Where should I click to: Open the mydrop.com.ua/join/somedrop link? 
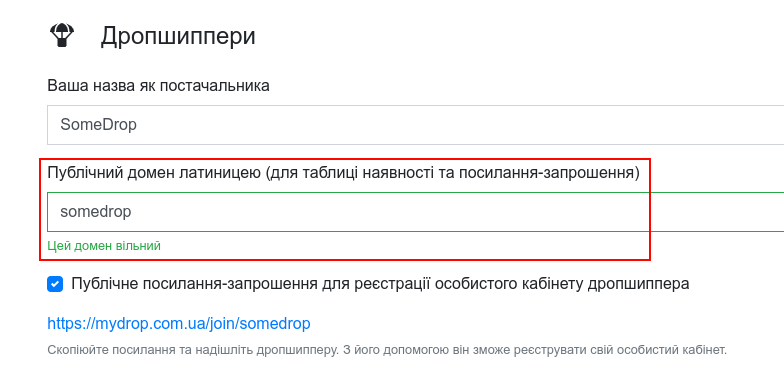coord(179,324)
